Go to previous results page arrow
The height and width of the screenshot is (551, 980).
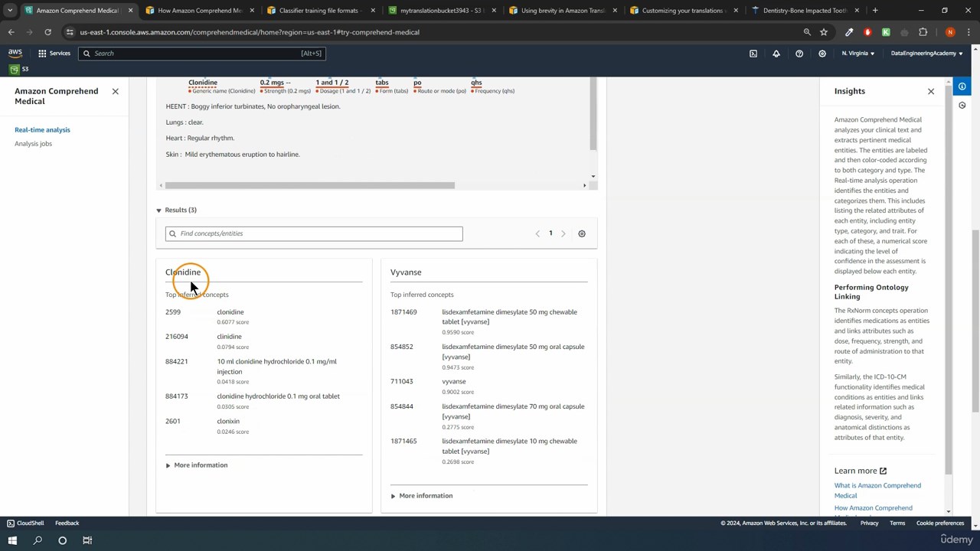tap(537, 233)
